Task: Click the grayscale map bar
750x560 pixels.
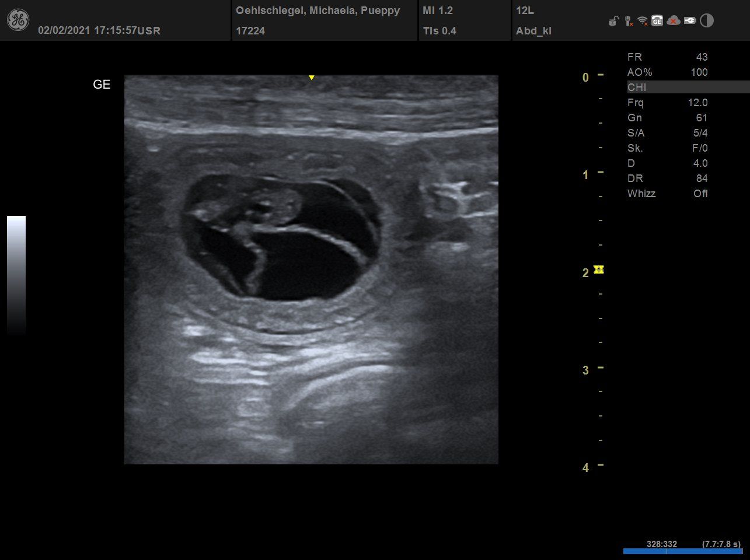Action: coord(16,274)
